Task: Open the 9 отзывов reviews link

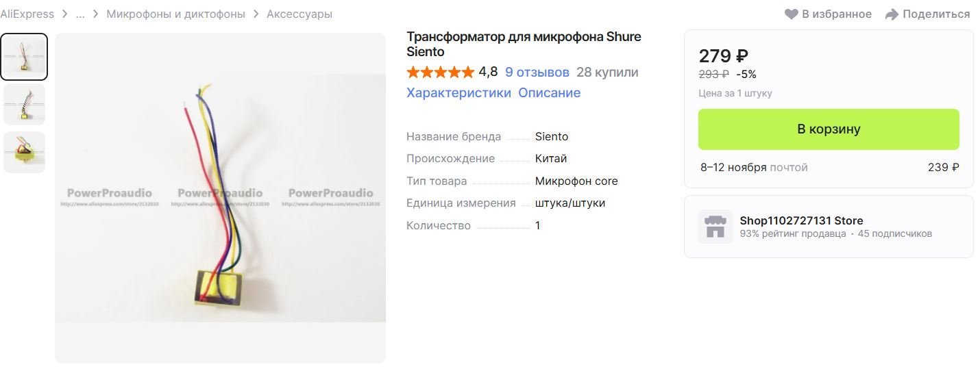Action: (537, 72)
